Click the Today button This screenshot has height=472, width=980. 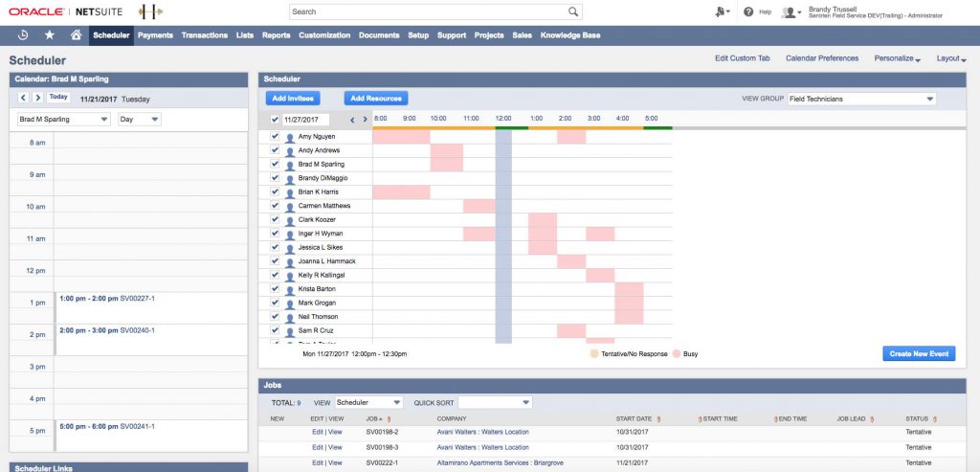(x=58, y=97)
